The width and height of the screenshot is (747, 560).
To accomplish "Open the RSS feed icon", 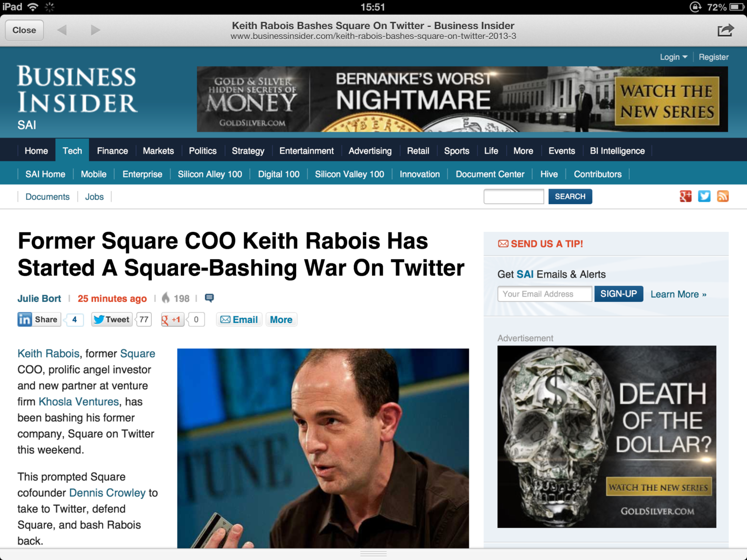I will 723,196.
